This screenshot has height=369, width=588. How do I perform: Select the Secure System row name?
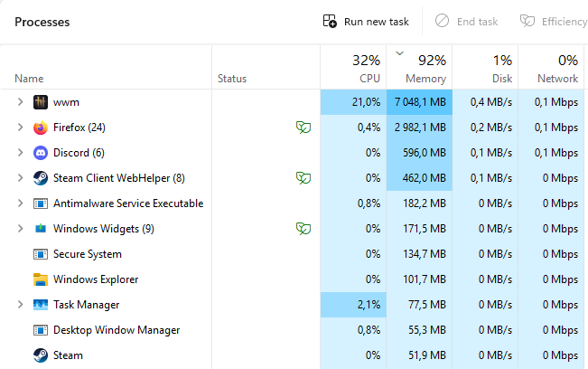coord(88,254)
